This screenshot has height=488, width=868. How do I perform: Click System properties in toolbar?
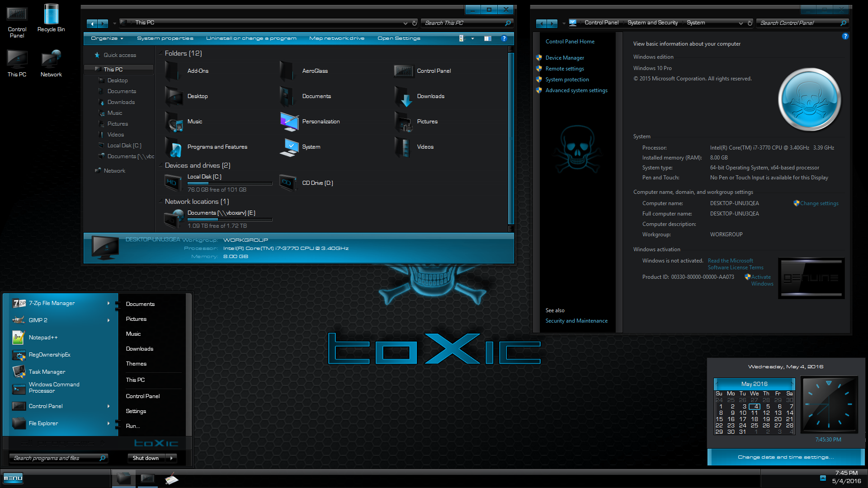(x=165, y=38)
